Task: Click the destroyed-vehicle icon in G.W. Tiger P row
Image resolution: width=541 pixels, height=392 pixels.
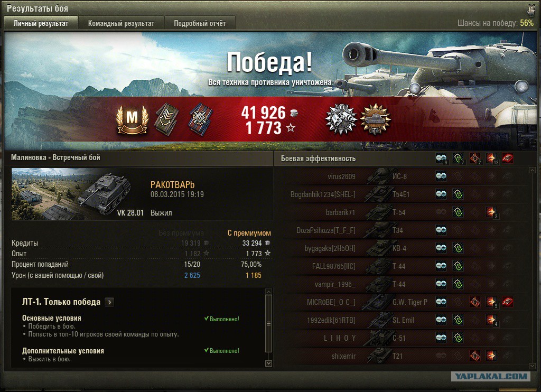Action: click(x=508, y=302)
